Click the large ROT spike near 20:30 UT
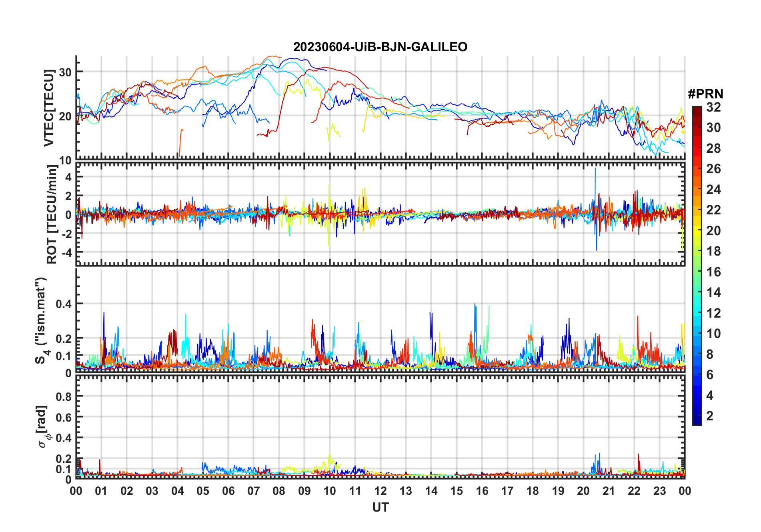 click(x=596, y=208)
